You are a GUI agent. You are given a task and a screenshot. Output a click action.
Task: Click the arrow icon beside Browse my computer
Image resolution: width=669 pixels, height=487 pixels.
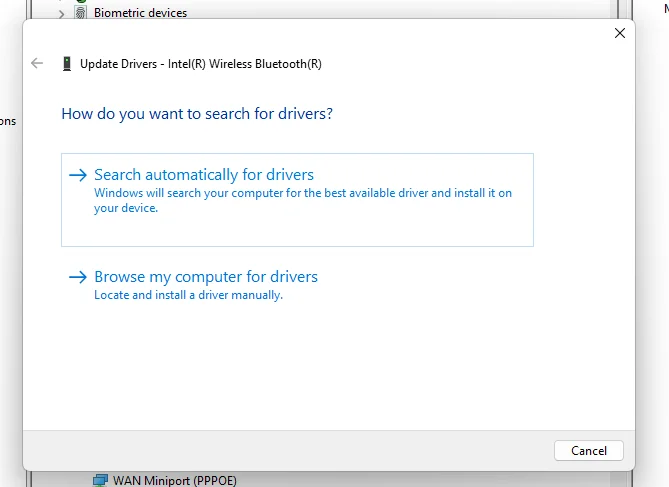click(x=78, y=277)
